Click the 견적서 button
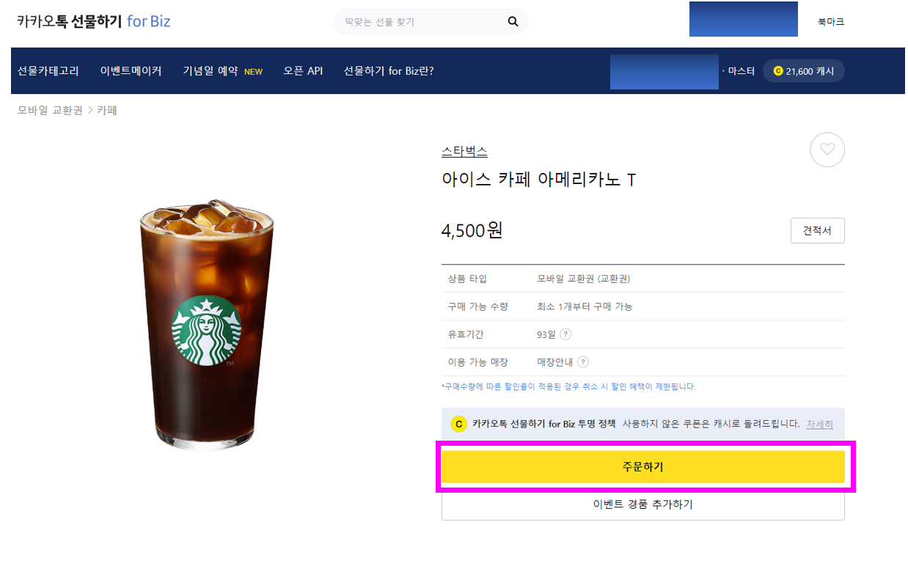This screenshot has width=908, height=588. click(817, 230)
